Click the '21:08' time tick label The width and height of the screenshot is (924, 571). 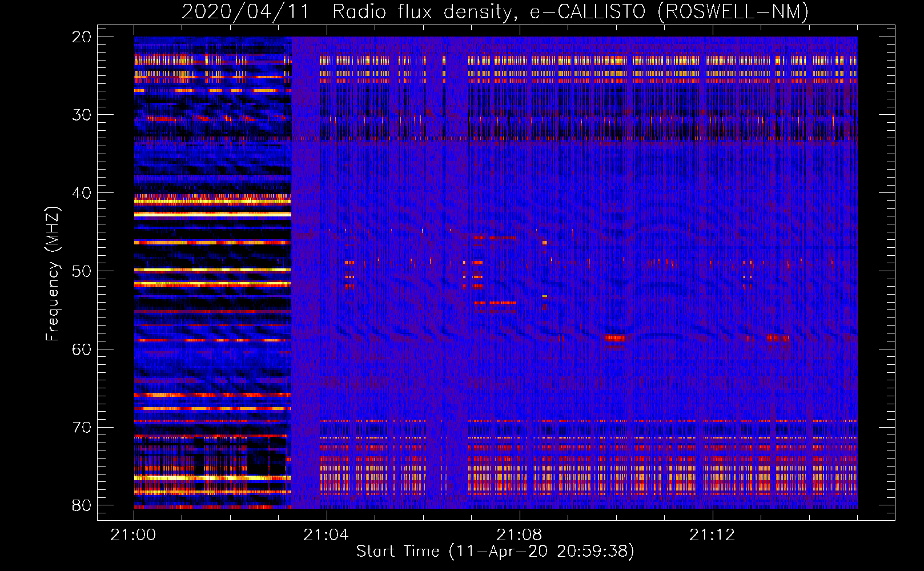tap(519, 535)
